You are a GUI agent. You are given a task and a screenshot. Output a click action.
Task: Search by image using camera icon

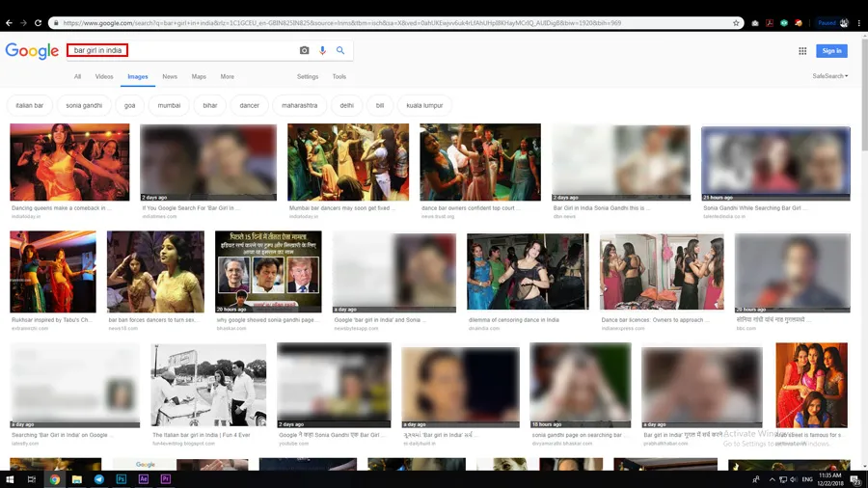click(x=304, y=50)
